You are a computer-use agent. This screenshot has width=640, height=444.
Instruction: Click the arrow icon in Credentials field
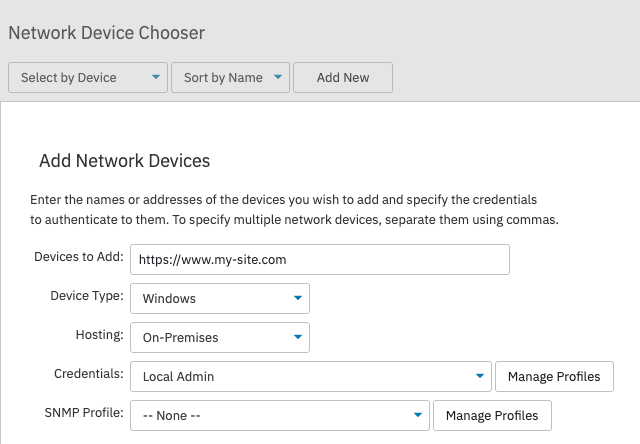coord(480,376)
